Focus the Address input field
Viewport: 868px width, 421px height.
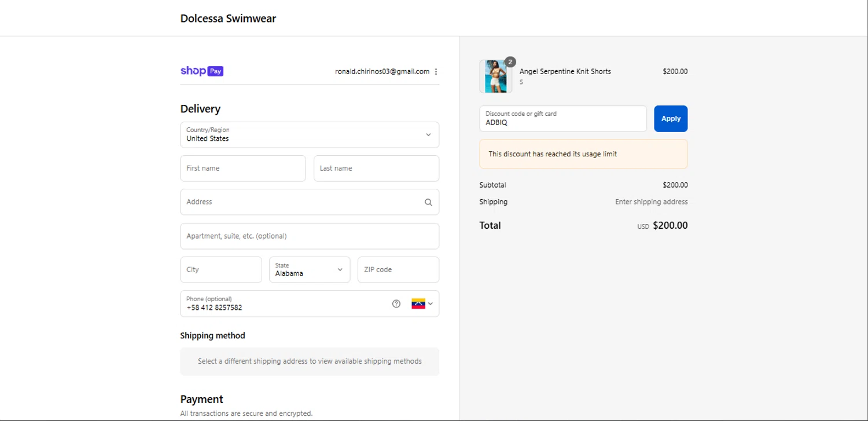click(x=310, y=202)
